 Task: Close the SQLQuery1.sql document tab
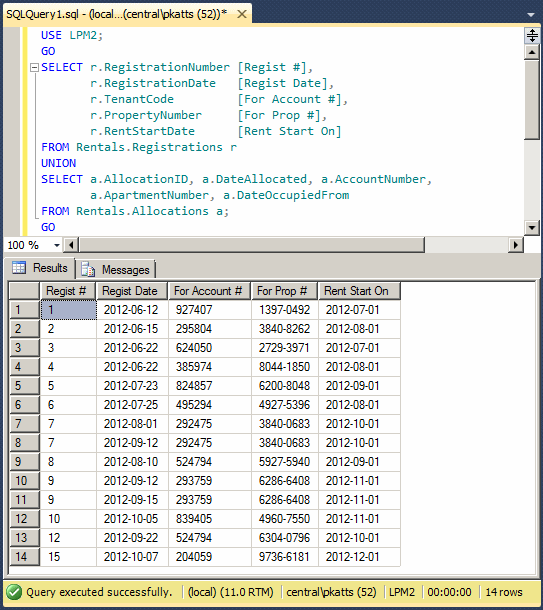pos(242,14)
